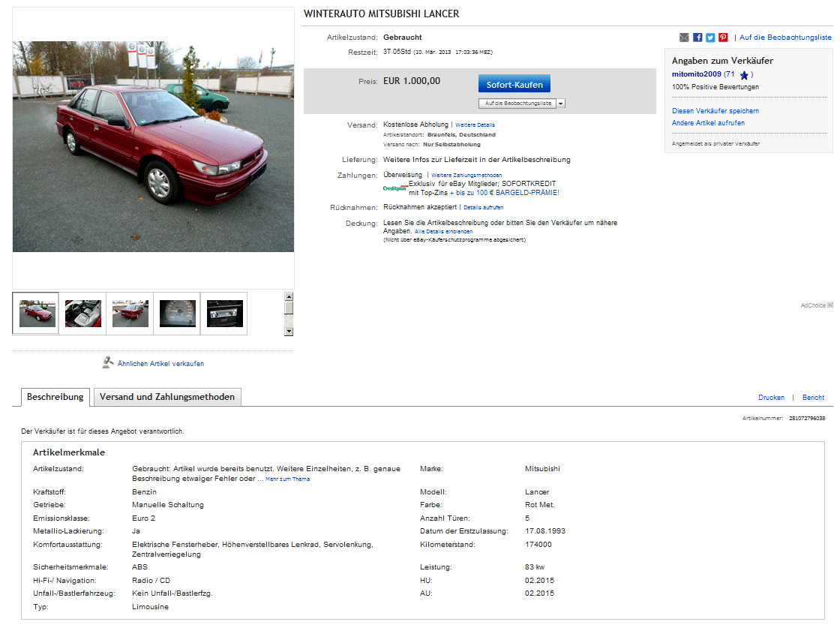Select the Beschreibung tab
This screenshot has width=840, height=625.
tap(55, 397)
